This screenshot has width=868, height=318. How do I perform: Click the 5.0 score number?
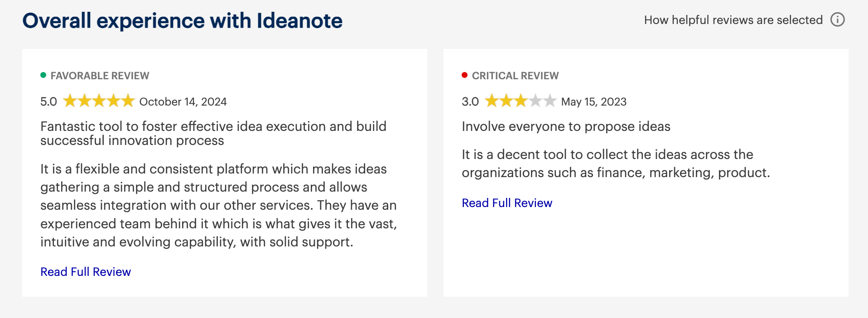click(48, 101)
